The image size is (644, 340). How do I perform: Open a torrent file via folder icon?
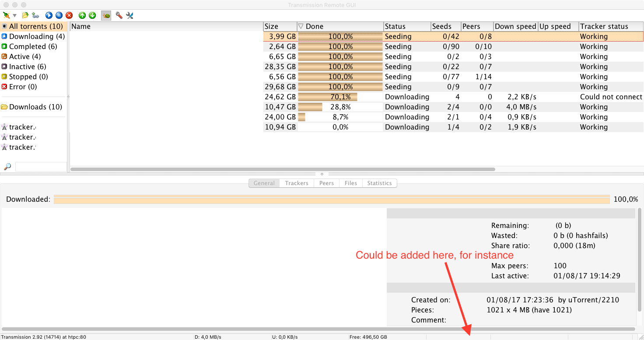coord(24,15)
